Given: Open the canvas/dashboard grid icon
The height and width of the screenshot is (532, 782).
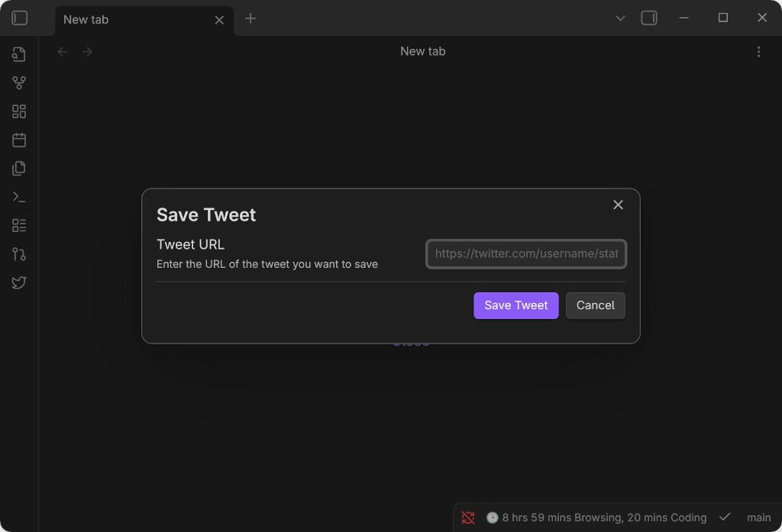Looking at the screenshot, I should (19, 111).
